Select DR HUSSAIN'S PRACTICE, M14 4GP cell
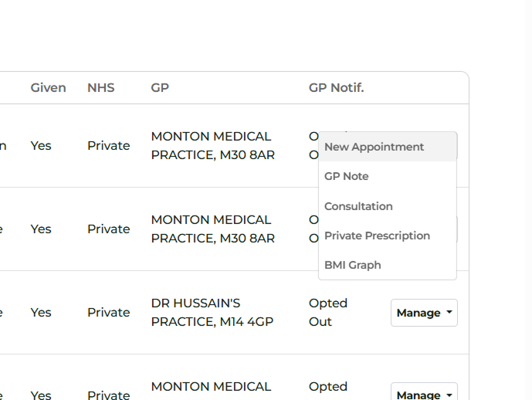The height and width of the screenshot is (400, 532). (212, 312)
